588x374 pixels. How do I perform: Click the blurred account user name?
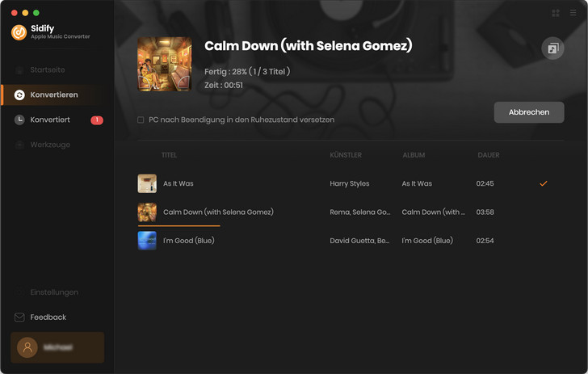[x=58, y=347]
